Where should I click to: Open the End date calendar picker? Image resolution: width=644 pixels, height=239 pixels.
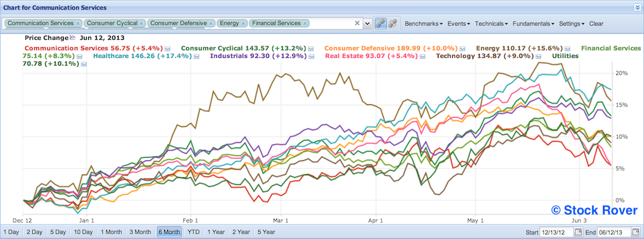pyautogui.click(x=636, y=232)
